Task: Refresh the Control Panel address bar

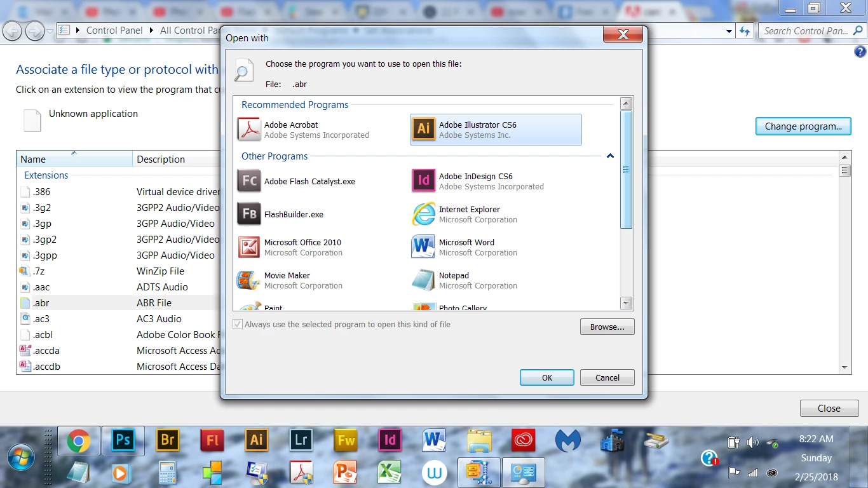Action: point(745,30)
